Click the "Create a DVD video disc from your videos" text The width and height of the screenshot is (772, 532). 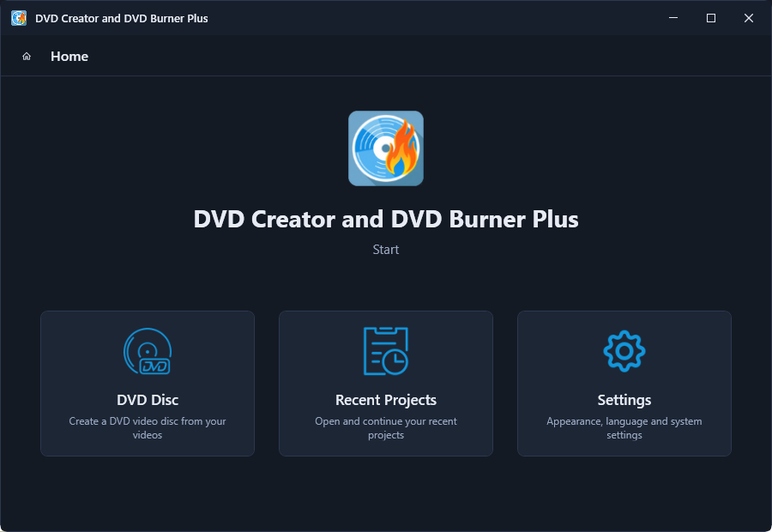click(x=148, y=427)
